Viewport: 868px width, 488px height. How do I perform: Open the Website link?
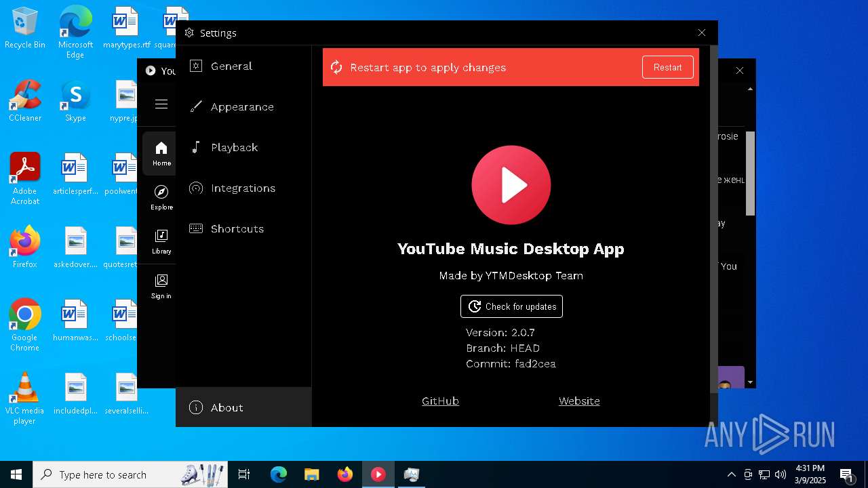click(579, 401)
